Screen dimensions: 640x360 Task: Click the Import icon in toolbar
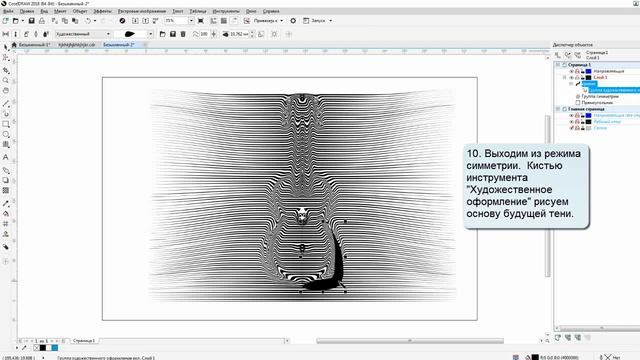(135, 20)
